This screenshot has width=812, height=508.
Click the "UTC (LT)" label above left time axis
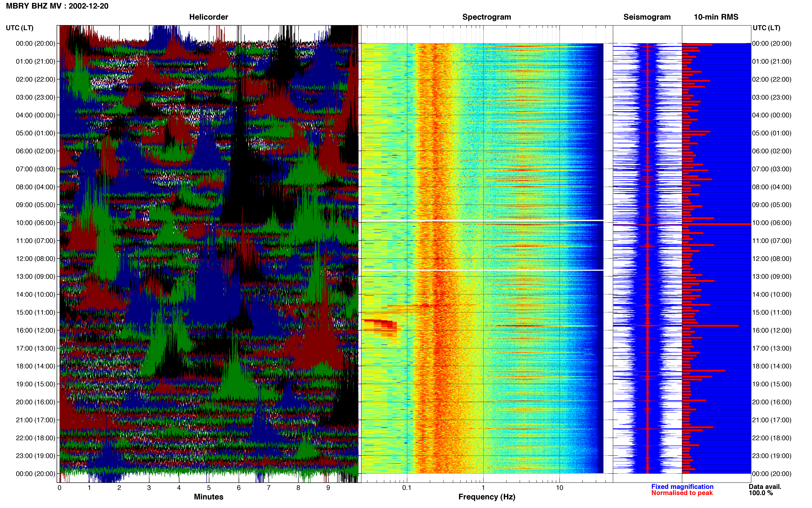pyautogui.click(x=20, y=28)
